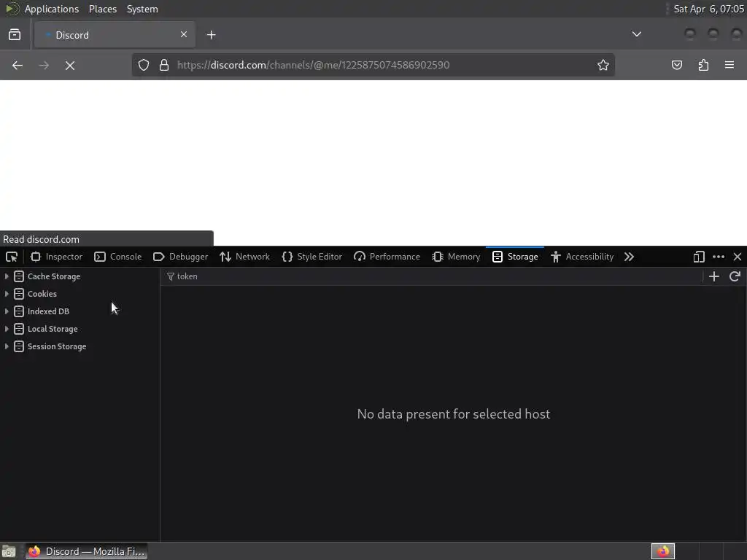Screen dimensions: 747x560
Task: View site security padlock info
Action: tap(164, 65)
